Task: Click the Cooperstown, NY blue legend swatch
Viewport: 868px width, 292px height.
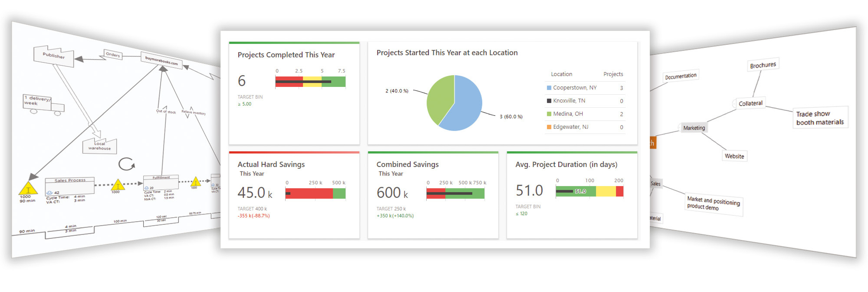Action: click(549, 88)
